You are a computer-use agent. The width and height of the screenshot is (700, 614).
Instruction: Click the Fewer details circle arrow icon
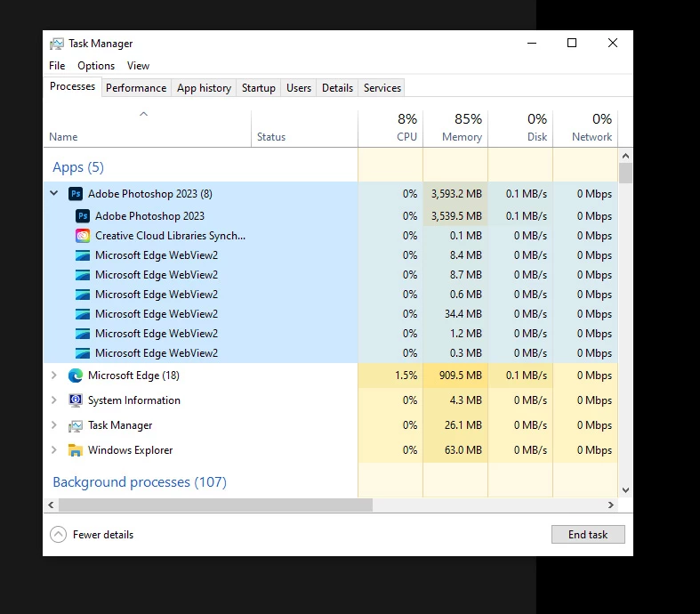pyautogui.click(x=58, y=535)
